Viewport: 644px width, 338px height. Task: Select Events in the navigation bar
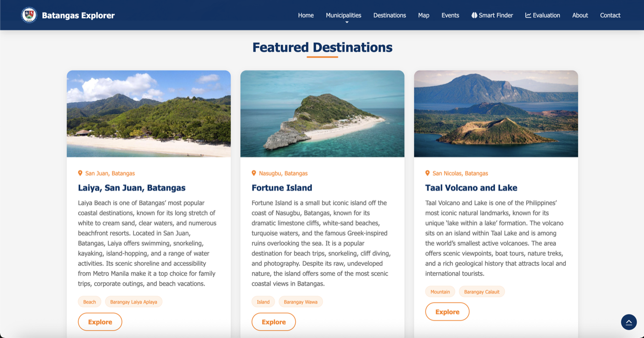(x=450, y=15)
